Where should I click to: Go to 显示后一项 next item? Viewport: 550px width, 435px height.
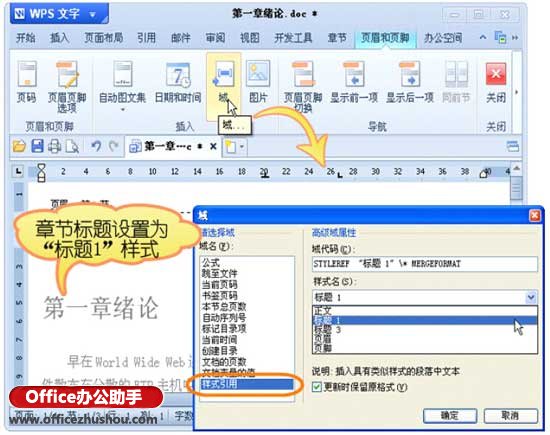click(x=409, y=83)
